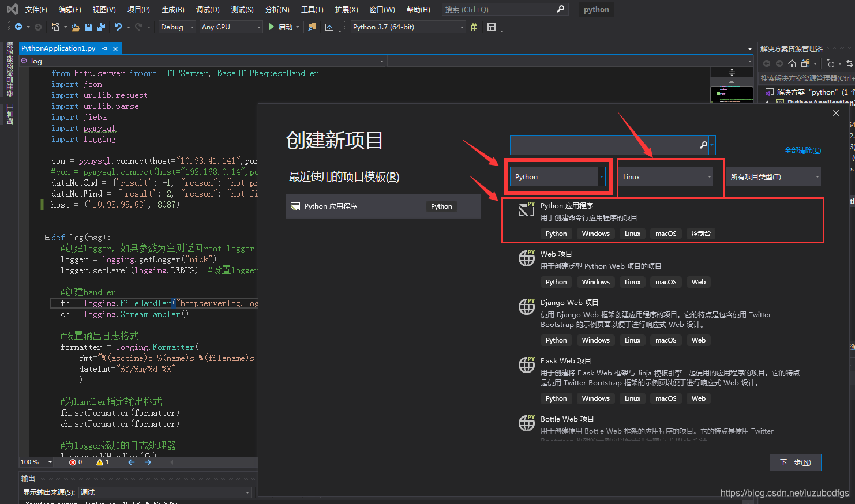The width and height of the screenshot is (855, 504).
Task: Collapse the log function definition in editor
Action: pyautogui.click(x=47, y=237)
